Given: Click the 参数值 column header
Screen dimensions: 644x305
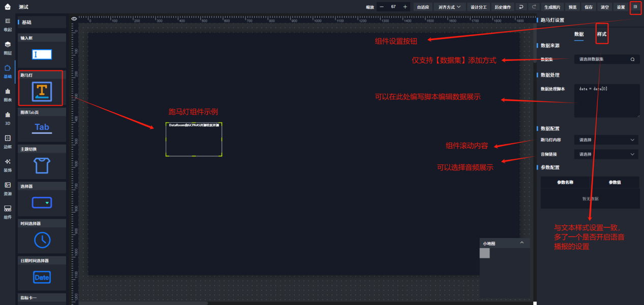Looking at the screenshot, I should 615,182.
